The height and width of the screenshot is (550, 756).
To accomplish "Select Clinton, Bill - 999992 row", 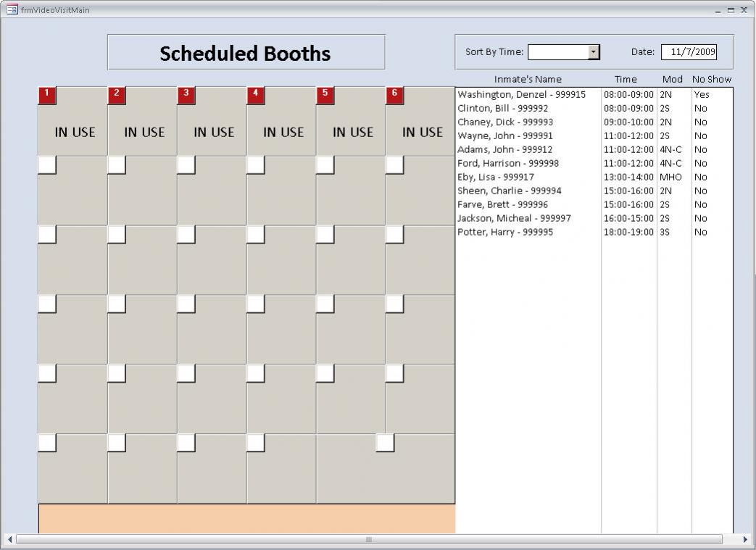I will pos(594,109).
